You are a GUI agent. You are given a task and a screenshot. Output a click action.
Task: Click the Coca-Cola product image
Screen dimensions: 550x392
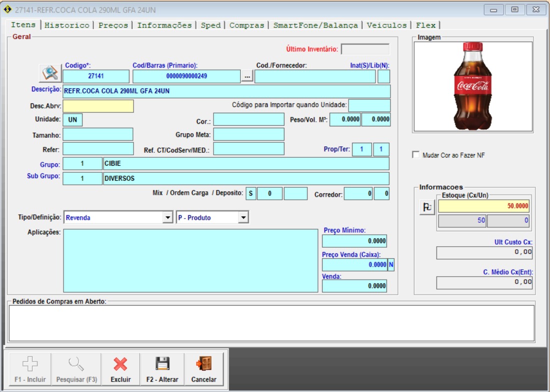click(x=472, y=86)
